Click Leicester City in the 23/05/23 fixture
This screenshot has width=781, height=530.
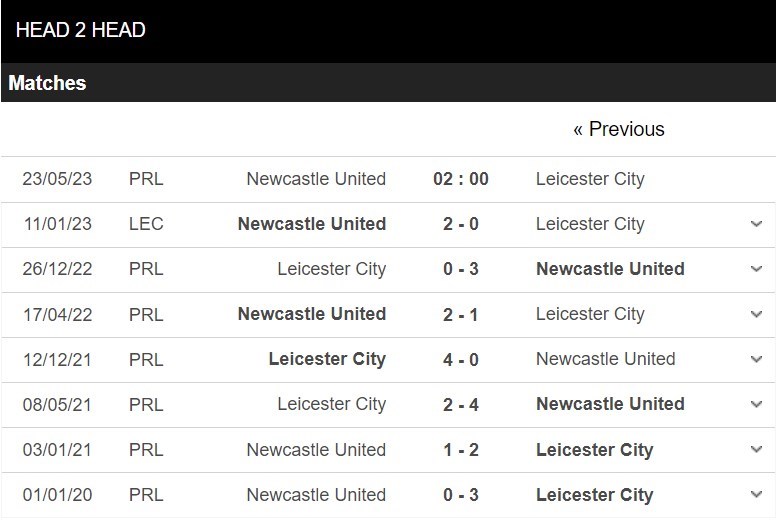pos(590,179)
